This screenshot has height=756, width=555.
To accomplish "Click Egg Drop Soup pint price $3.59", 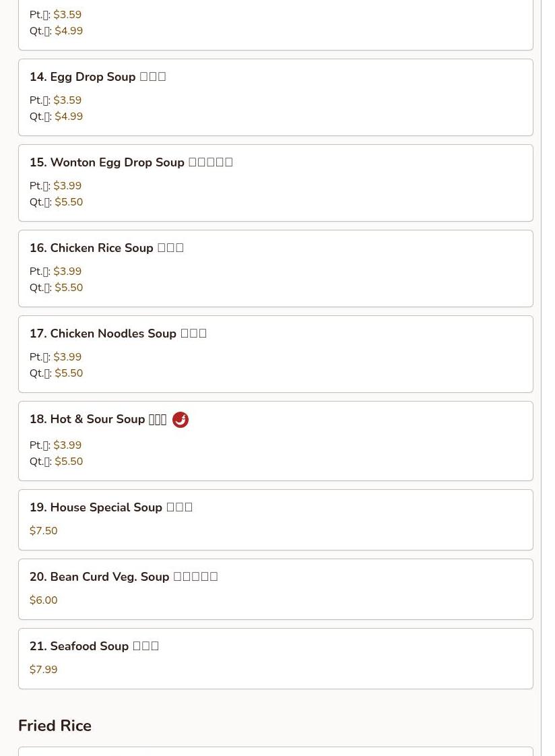I will [x=67, y=100].
